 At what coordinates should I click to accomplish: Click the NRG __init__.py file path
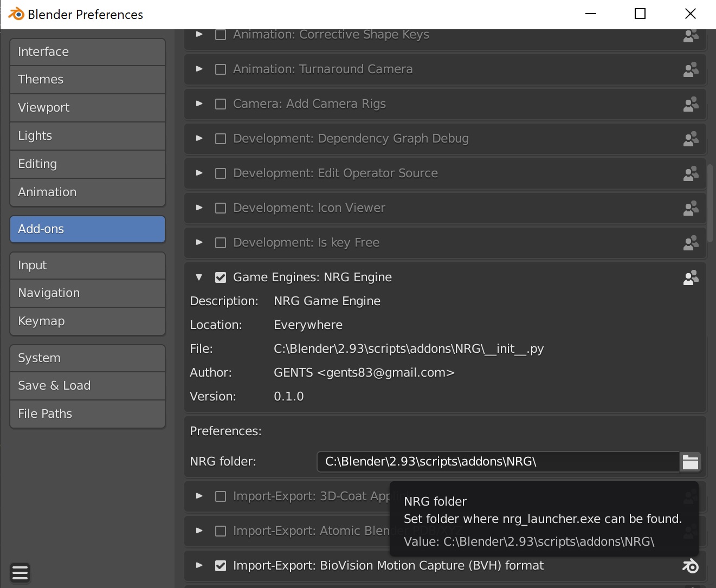(409, 349)
